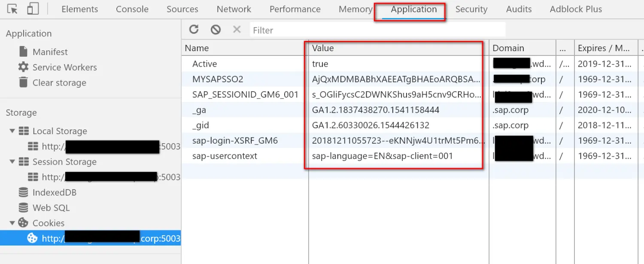644x264 pixels.
Task: Click the .sap.corp domain of _ga
Action: (510, 110)
